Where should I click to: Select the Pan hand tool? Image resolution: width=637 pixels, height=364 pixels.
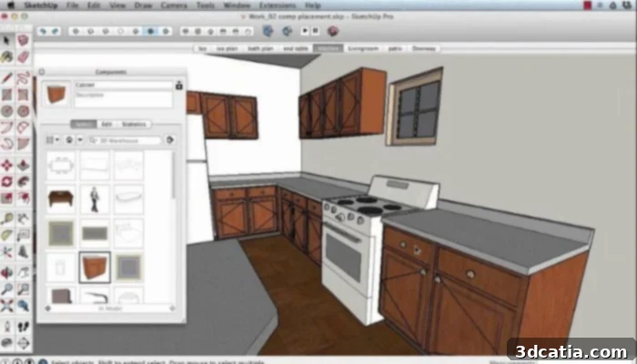23,273
